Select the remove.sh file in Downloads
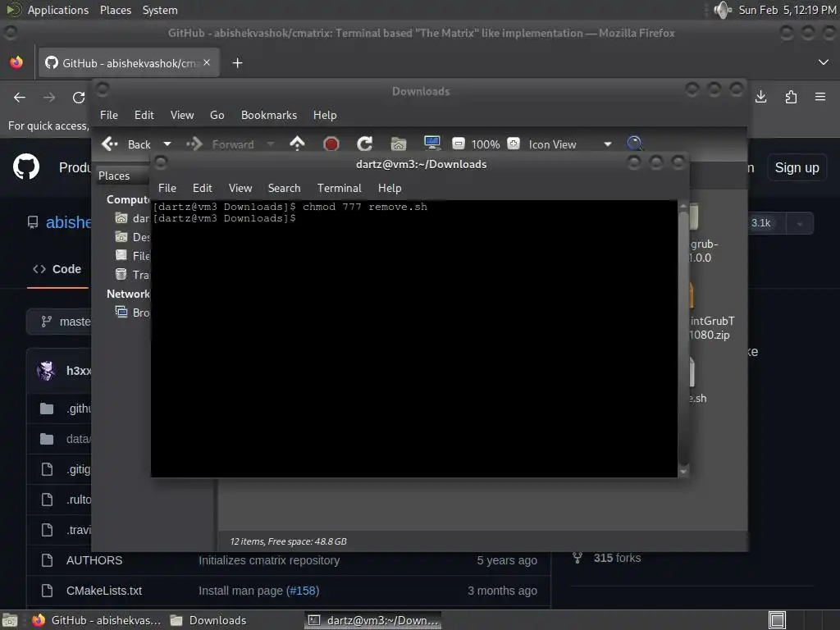Image resolution: width=840 pixels, height=630 pixels. pos(696,381)
